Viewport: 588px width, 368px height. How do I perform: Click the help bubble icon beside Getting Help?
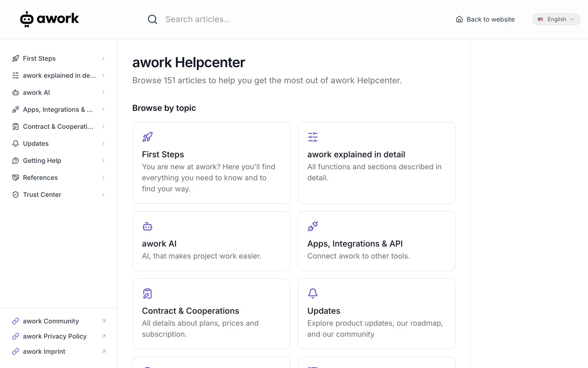pyautogui.click(x=16, y=161)
